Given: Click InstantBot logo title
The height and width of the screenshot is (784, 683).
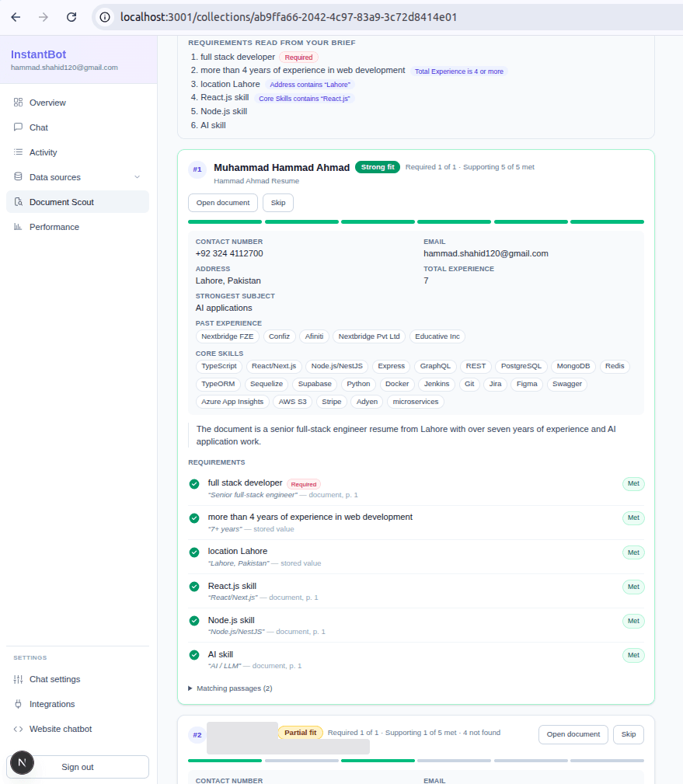Looking at the screenshot, I should pyautogui.click(x=39, y=54).
